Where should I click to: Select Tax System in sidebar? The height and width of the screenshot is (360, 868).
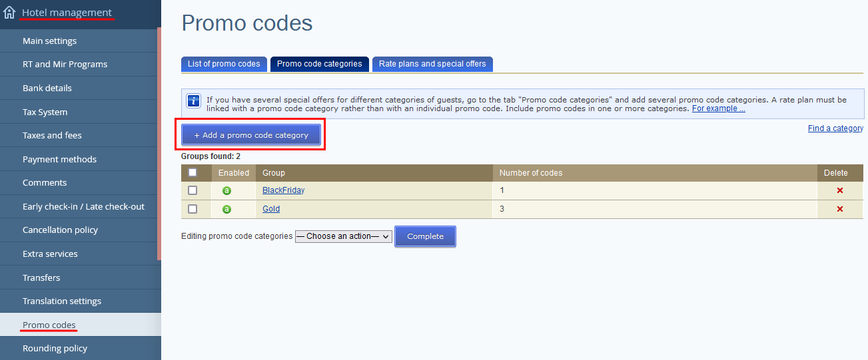[80, 112]
